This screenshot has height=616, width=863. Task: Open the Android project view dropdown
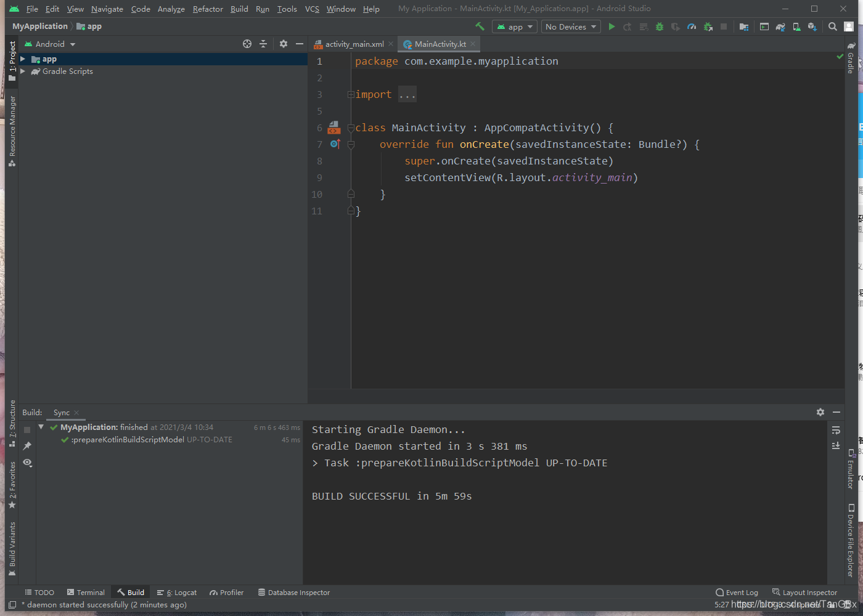[x=49, y=44]
